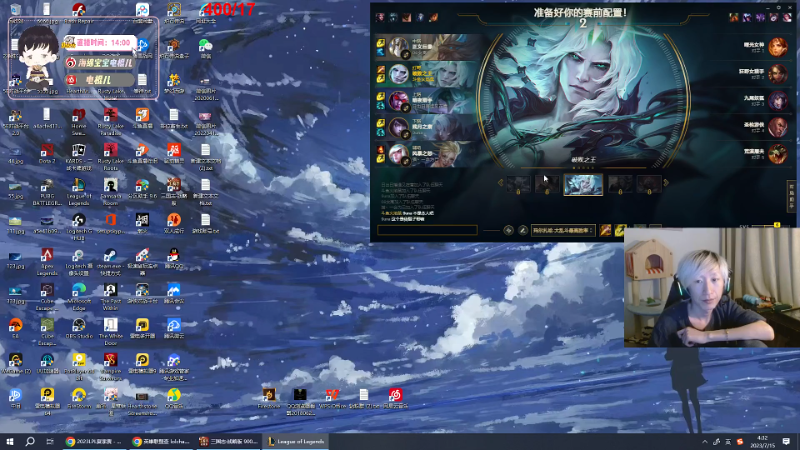Open the WPS Office desktop shortcut
This screenshot has width=800, height=450.
pyautogui.click(x=332, y=398)
